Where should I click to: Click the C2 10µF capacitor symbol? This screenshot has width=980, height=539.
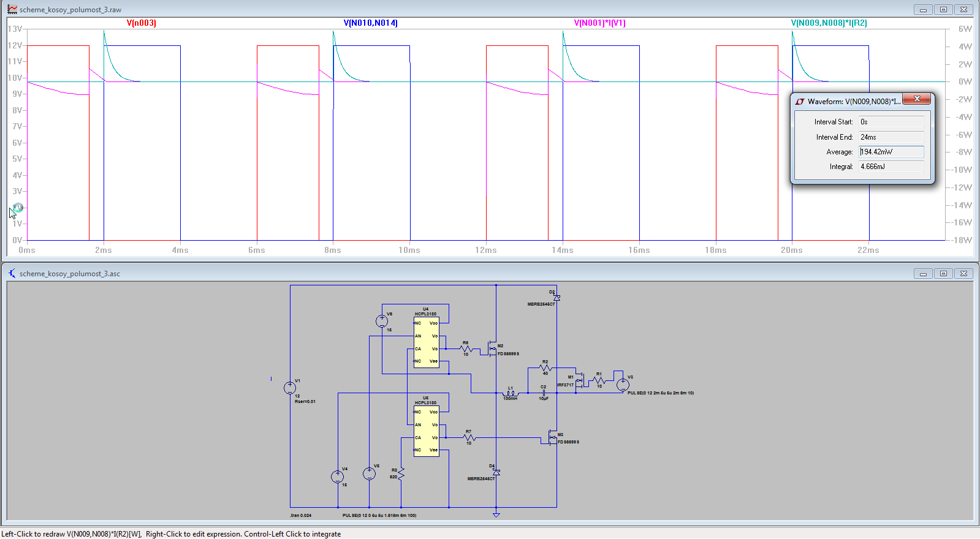544,393
